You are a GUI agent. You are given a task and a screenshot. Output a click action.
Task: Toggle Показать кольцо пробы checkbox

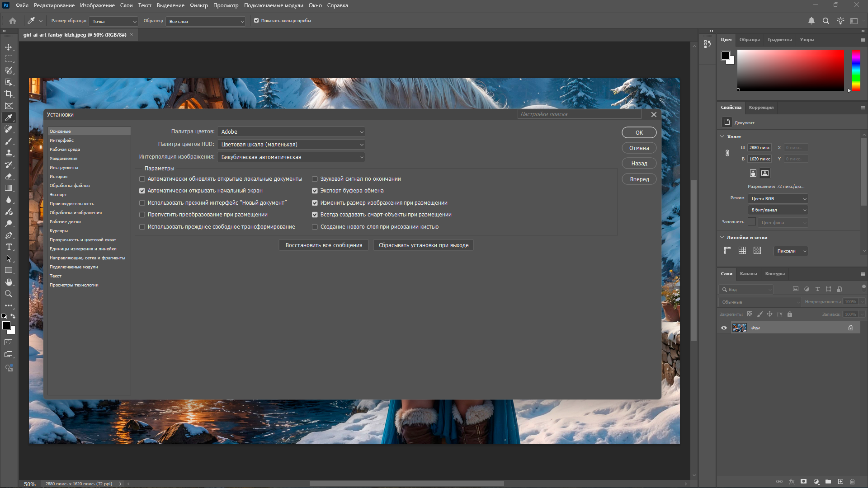(256, 21)
